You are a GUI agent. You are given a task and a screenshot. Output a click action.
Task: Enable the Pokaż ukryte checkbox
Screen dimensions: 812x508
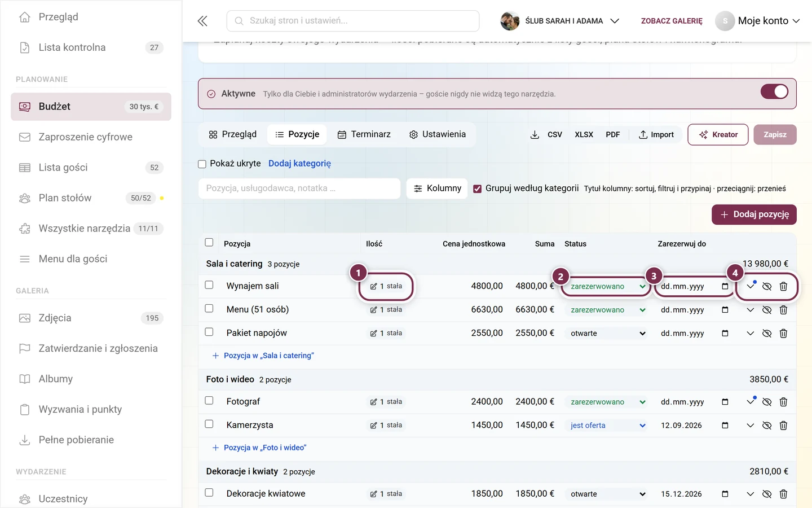pos(202,164)
